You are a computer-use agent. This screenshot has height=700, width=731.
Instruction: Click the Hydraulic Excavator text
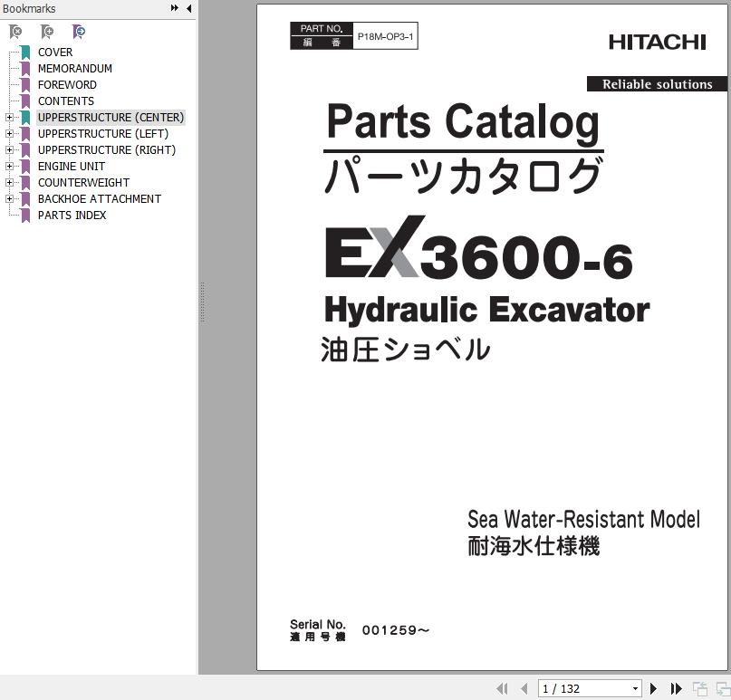486,311
